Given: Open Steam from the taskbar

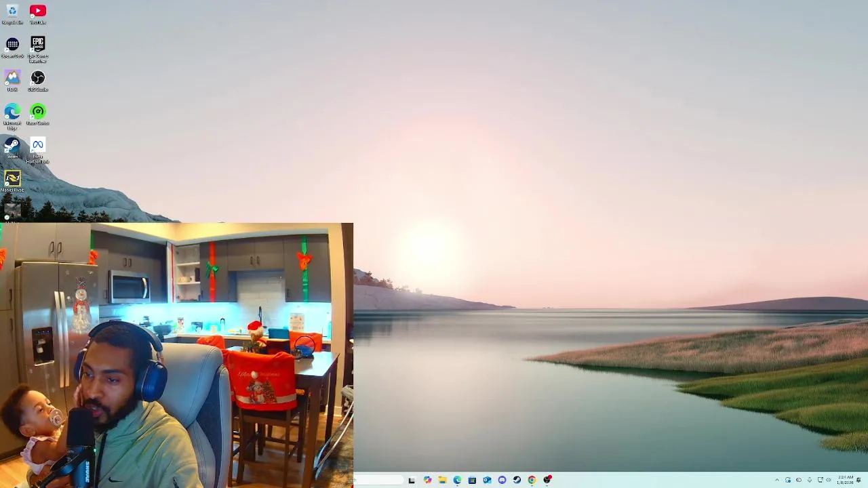Looking at the screenshot, I should coord(517,480).
